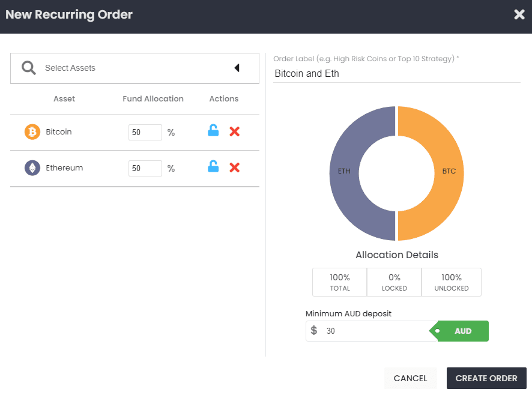Viewport: 532px width, 395px height.
Task: Edit the Bitcoin fund allocation field
Action: click(145, 132)
